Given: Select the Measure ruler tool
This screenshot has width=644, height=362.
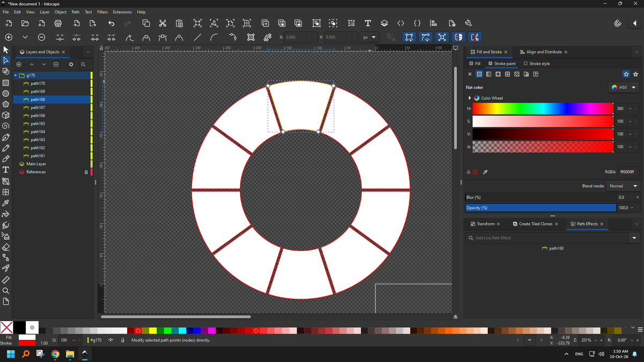Looking at the screenshot, I should pyautogui.click(x=6, y=279).
